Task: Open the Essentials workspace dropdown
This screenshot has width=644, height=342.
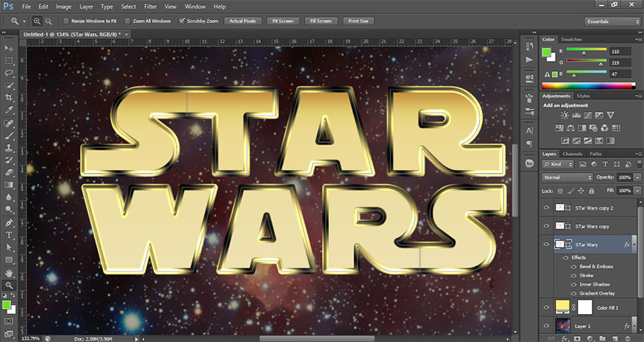Action: 612,21
